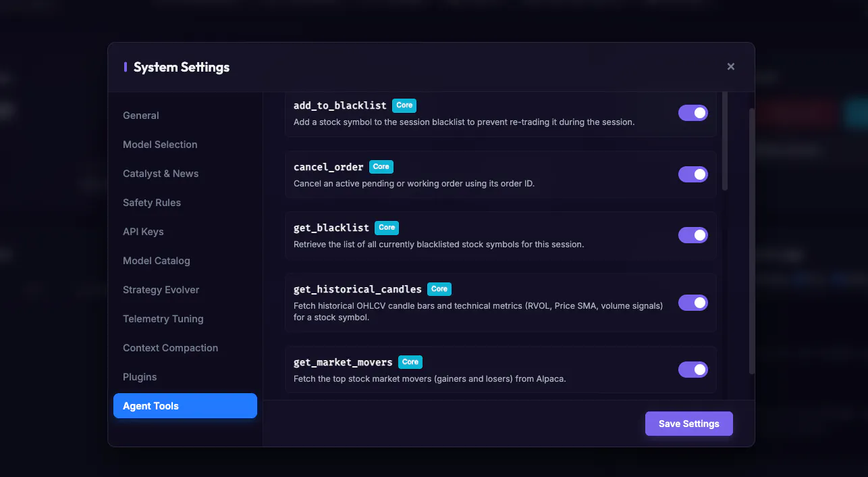Turn off the get_blacklist tool switch
This screenshot has height=477, width=868.
693,235
